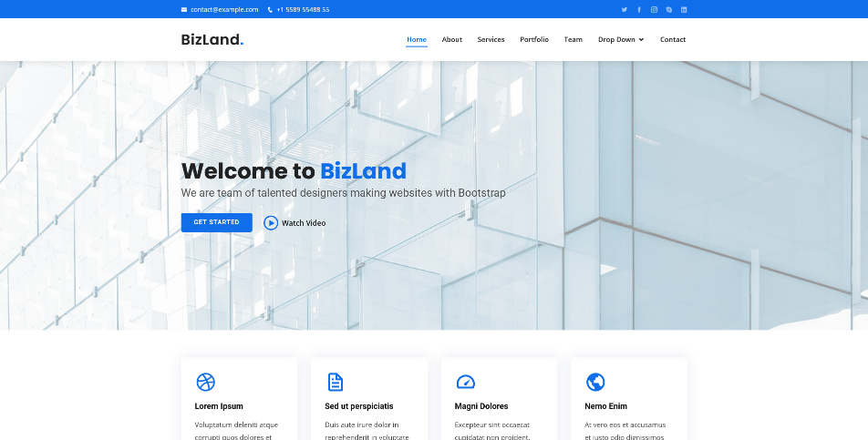Open the Twitter social link icon
Image resolution: width=868 pixels, height=440 pixels.
point(625,9)
